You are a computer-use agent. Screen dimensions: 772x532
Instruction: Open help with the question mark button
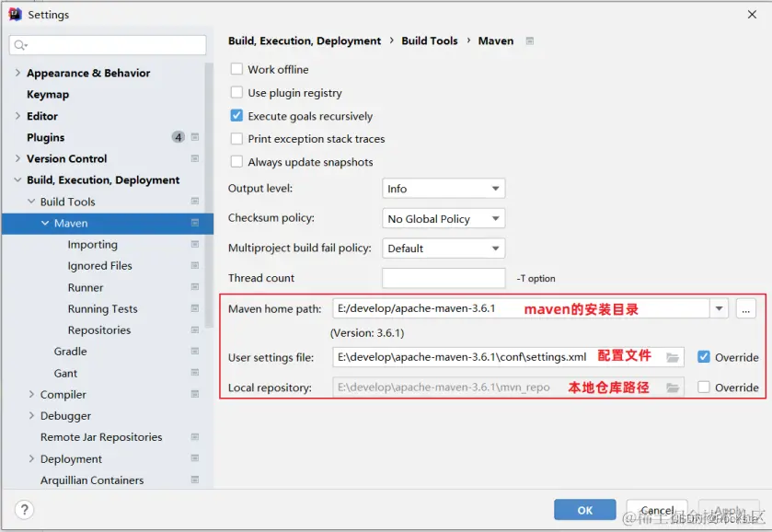pos(24,509)
